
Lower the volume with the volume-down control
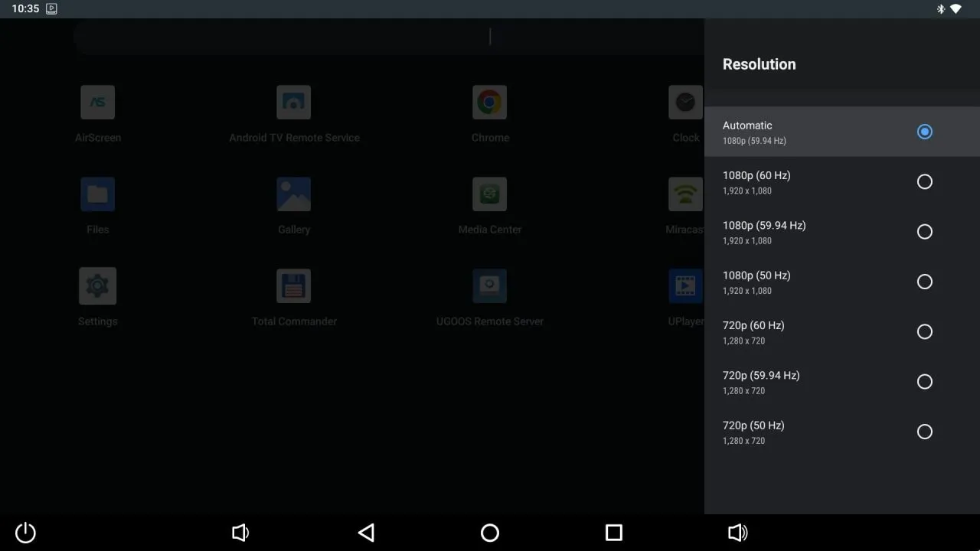click(x=240, y=533)
